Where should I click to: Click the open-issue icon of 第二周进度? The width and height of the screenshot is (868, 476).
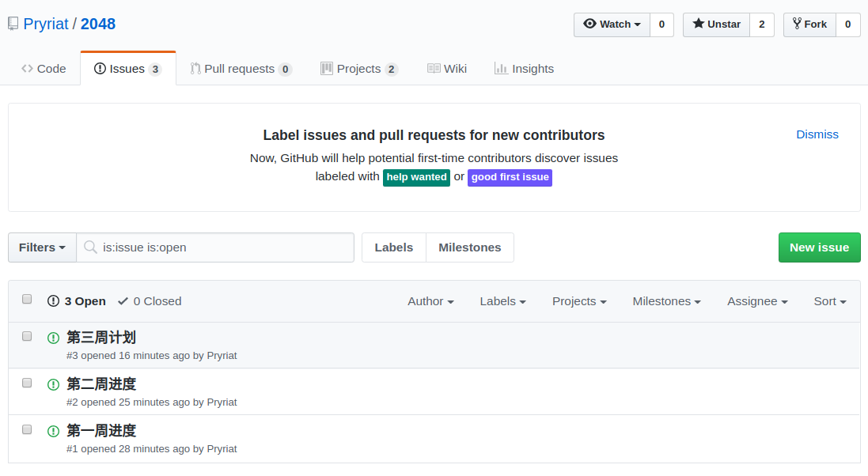coord(53,384)
